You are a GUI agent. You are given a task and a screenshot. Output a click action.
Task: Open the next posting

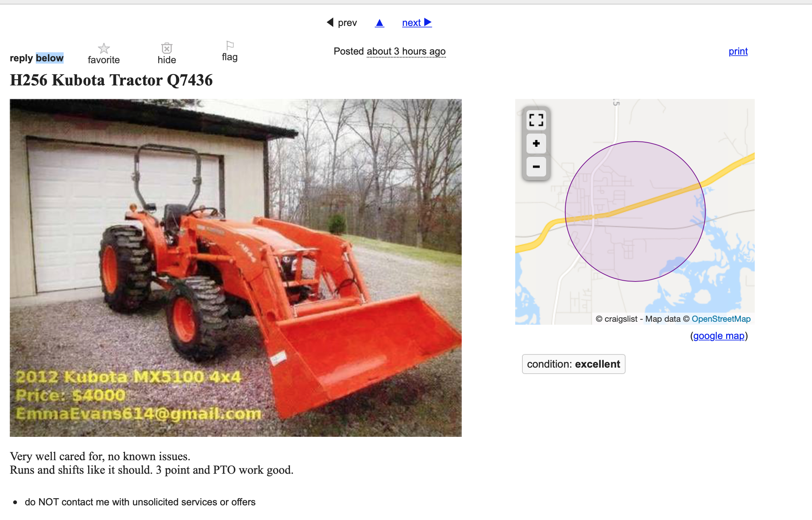click(417, 23)
